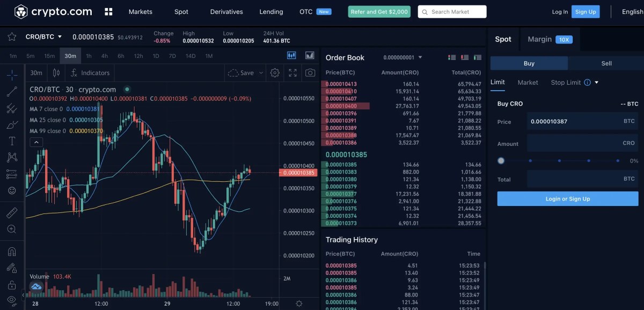The width and height of the screenshot is (644, 310).
Task: Show only bids in the order book
Action: tap(477, 57)
